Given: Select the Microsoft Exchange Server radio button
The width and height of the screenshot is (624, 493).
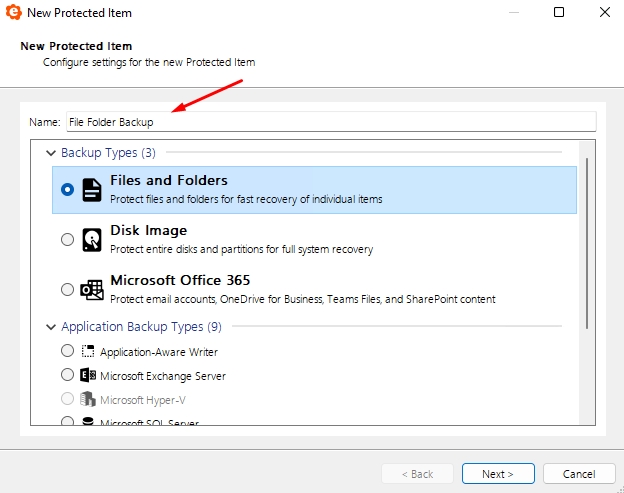Looking at the screenshot, I should (x=67, y=375).
